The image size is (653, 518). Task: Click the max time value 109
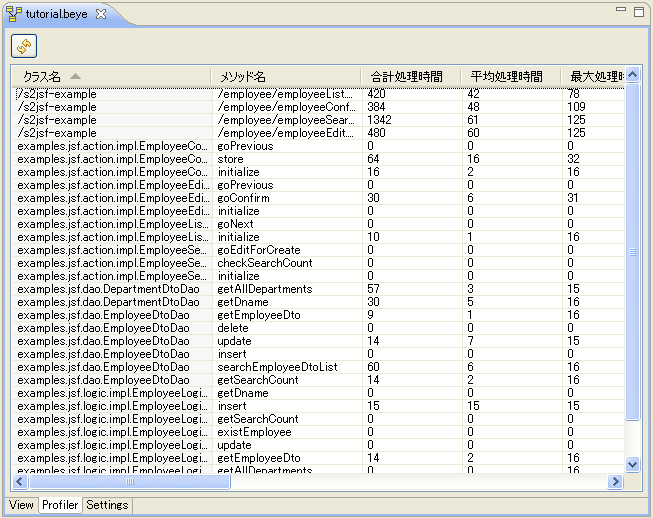click(x=576, y=107)
